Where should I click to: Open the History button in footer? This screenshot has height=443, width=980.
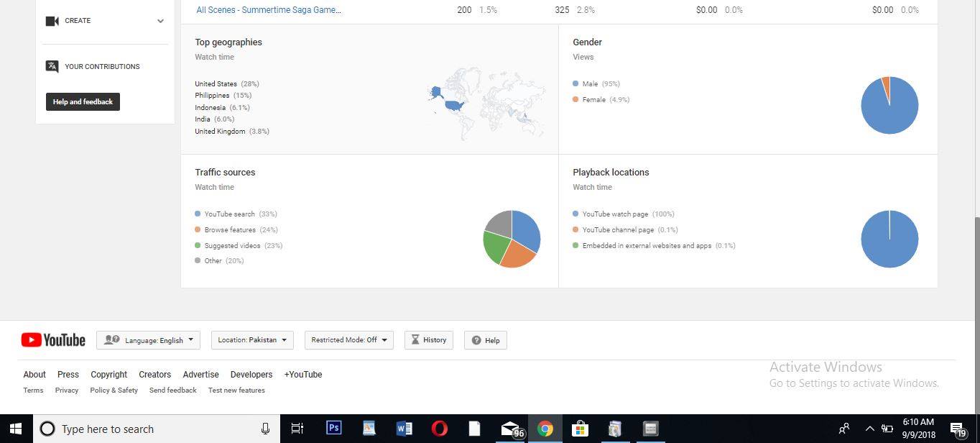(x=428, y=340)
